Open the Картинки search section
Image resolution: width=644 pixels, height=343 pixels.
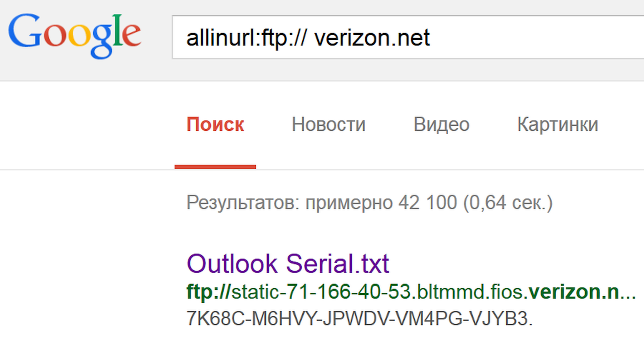pos(557,125)
